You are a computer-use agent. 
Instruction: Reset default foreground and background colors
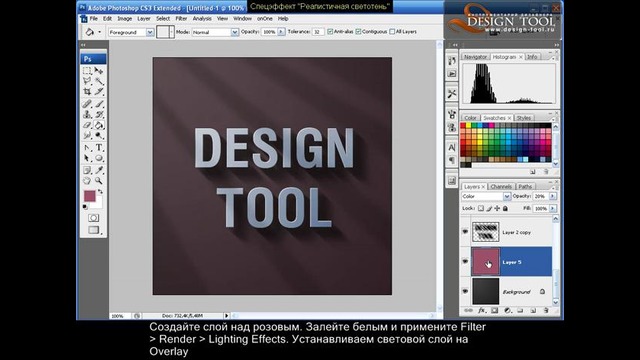click(85, 207)
